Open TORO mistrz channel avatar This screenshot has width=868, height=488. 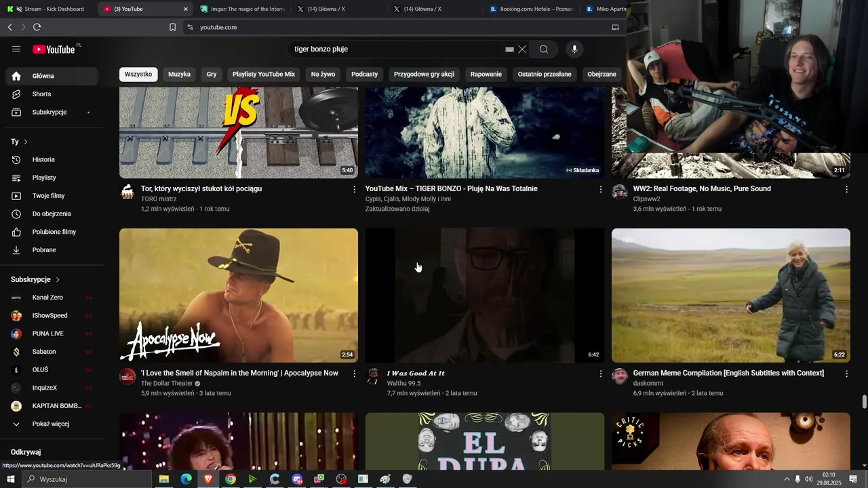pyautogui.click(x=127, y=192)
